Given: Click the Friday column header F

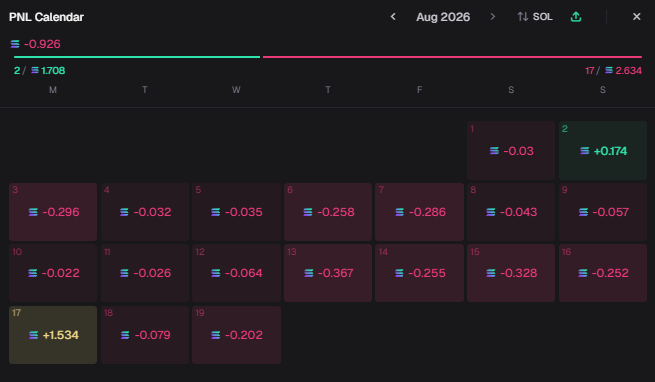Looking at the screenshot, I should click(x=419, y=90).
